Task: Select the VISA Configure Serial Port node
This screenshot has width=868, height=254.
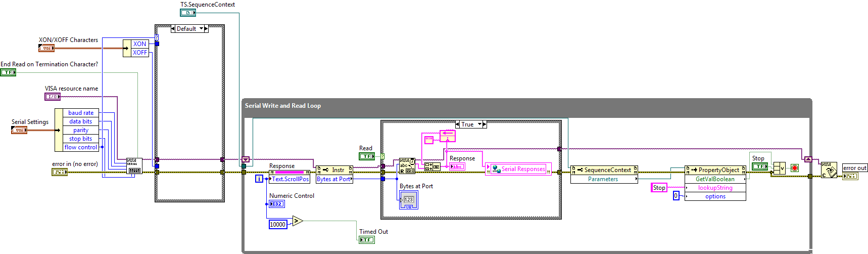Action: coord(134,166)
